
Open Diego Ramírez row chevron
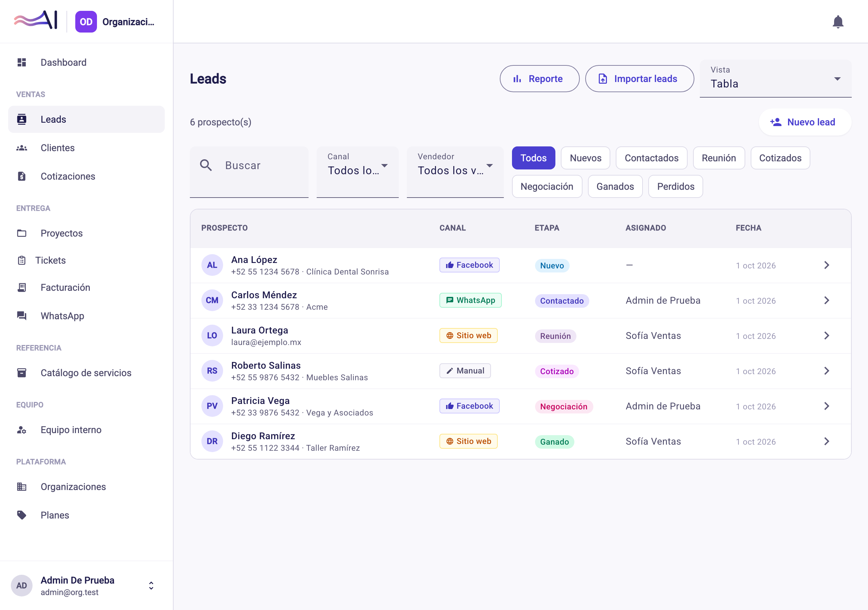[x=826, y=441]
